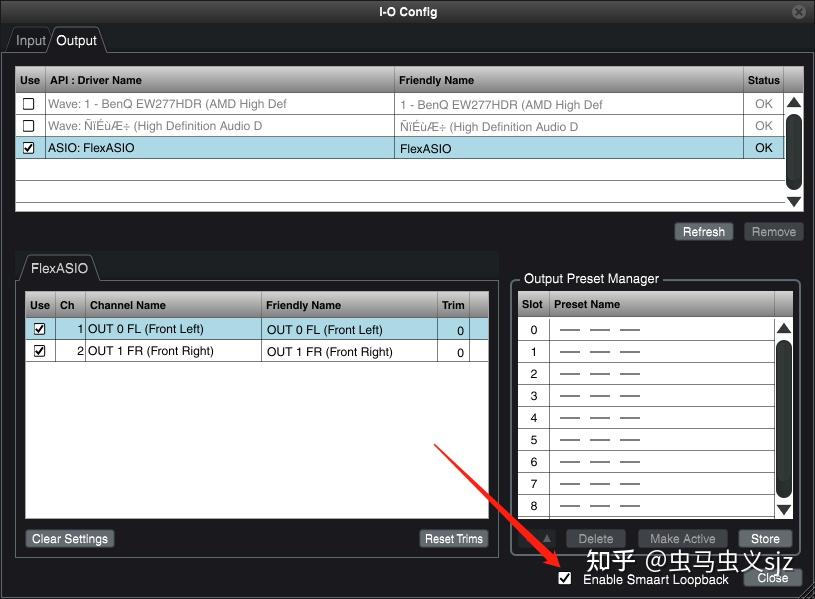This screenshot has height=599, width=815.
Task: Disable OUT 1 FR (Front Right) channel
Action: coord(40,351)
